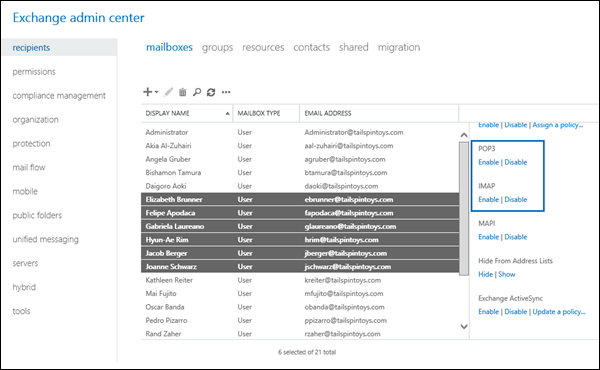Click Enable under MAPI
This screenshot has width=600, height=370.
(x=489, y=237)
